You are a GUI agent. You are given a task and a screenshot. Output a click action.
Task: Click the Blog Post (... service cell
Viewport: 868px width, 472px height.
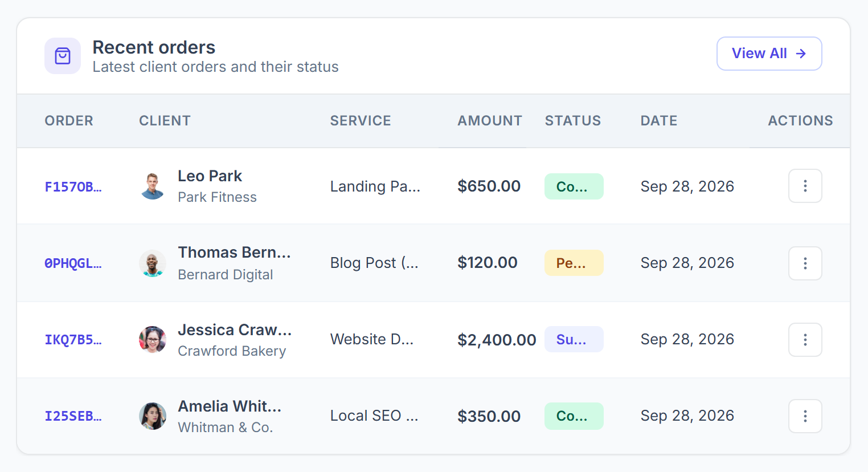tap(374, 263)
